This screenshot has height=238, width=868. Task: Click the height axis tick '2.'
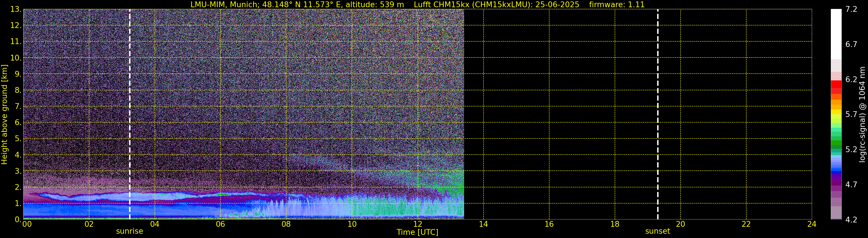coord(18,187)
